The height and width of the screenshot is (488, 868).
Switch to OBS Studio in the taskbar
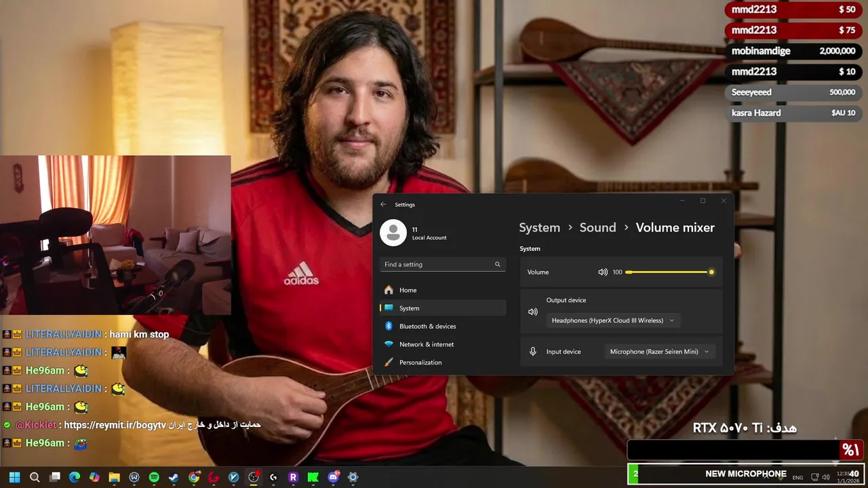254,477
